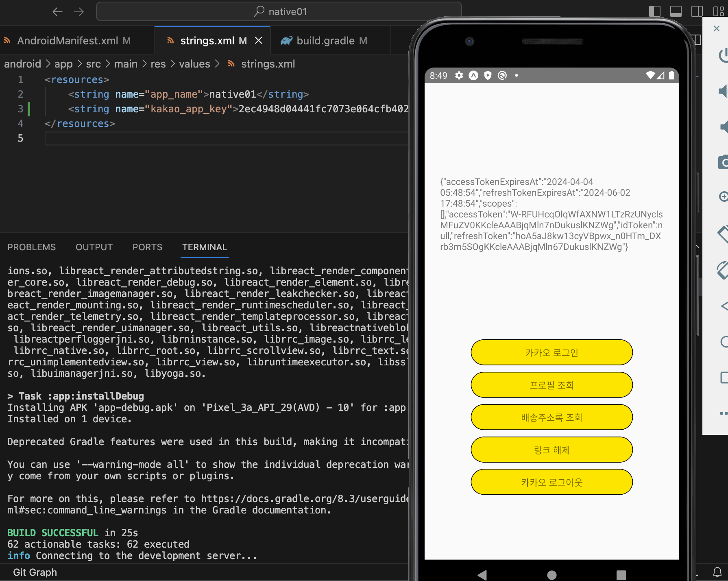728x581 pixels.
Task: Click the notifications bell icon
Action: [x=717, y=572]
